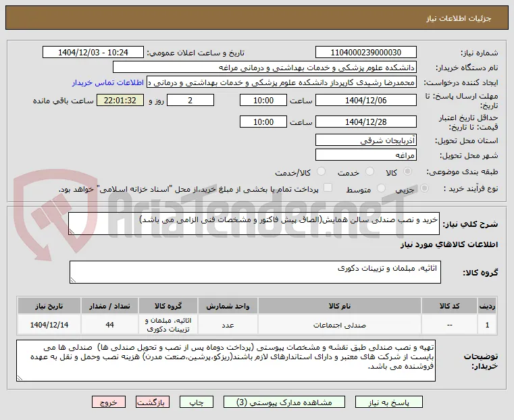Click the شرح کلی نیاز text area

click(x=254, y=224)
